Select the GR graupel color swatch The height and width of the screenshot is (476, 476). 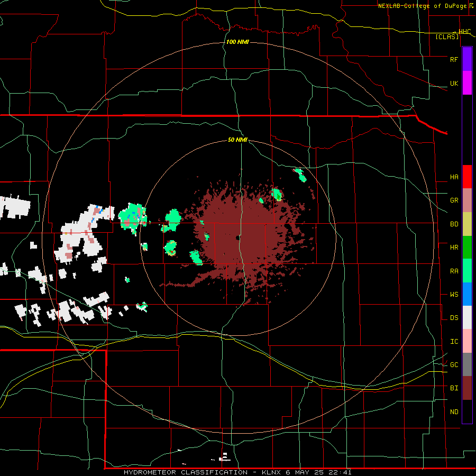click(467, 200)
